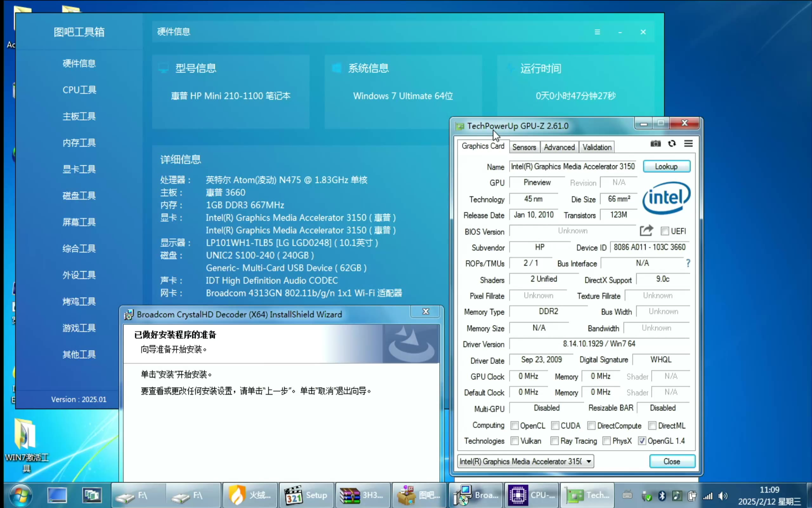Click the taskbar clock 11:09
Image resolution: width=812 pixels, height=508 pixels.
coord(769,490)
